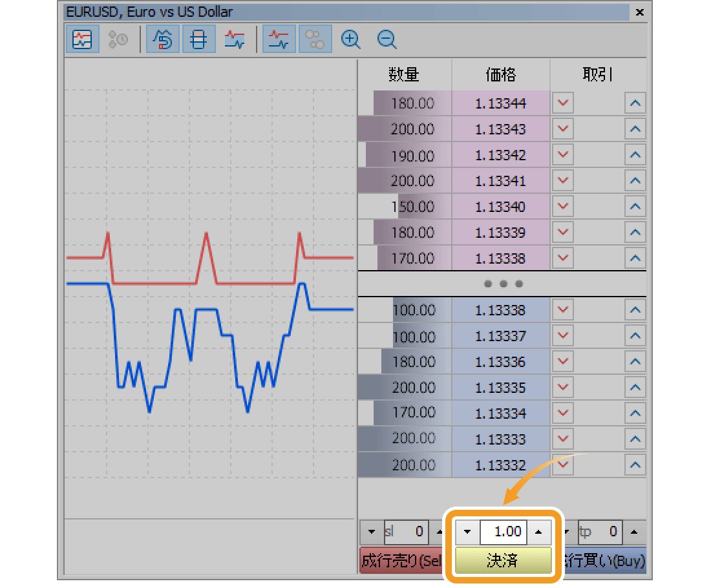The image size is (711, 588).
Task: Click the 数量 column header
Action: pyautogui.click(x=405, y=74)
